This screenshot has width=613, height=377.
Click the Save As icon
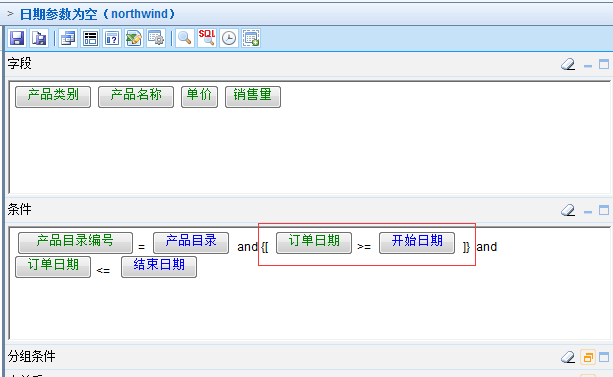tap(39, 38)
